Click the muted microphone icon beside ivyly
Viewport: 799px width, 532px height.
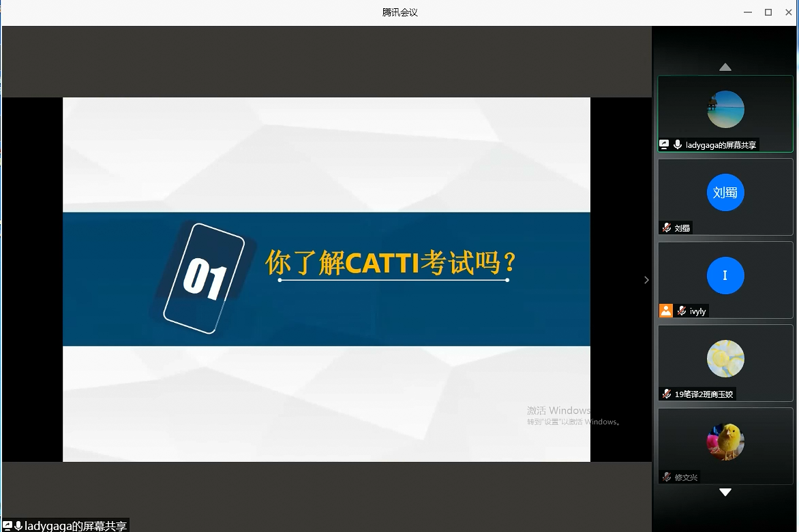coord(682,311)
